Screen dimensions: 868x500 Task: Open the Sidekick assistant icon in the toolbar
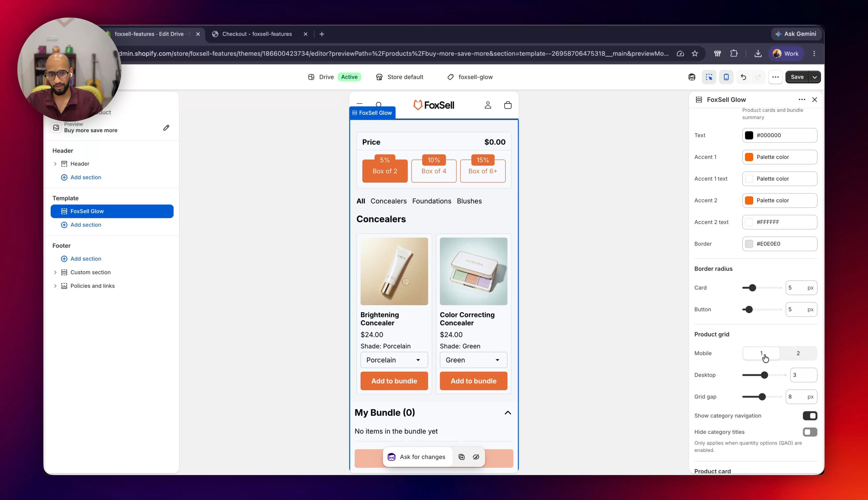coord(692,77)
